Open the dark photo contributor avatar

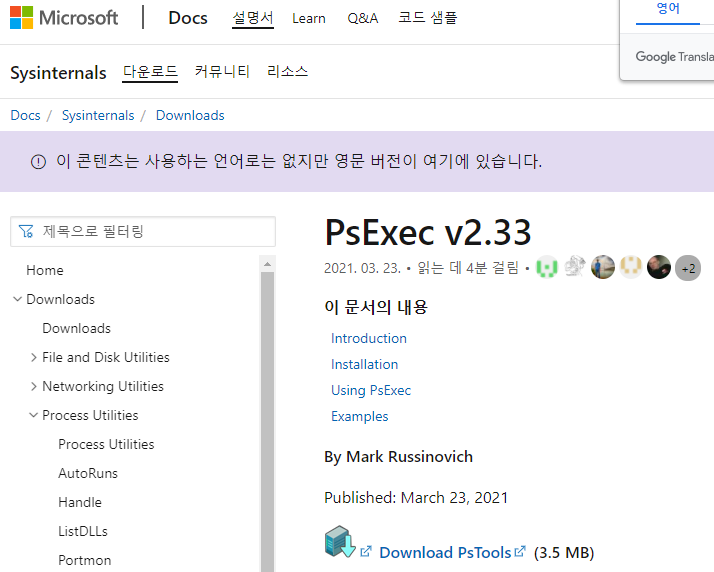pos(659,267)
